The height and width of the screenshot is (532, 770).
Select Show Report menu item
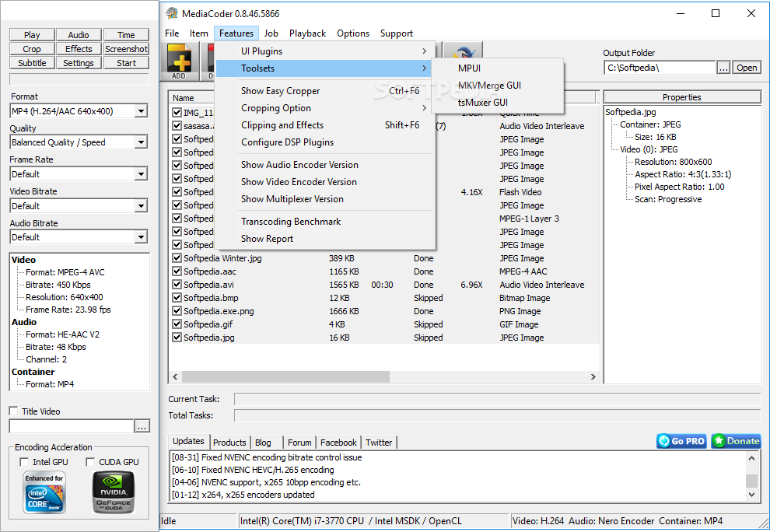coord(325,239)
